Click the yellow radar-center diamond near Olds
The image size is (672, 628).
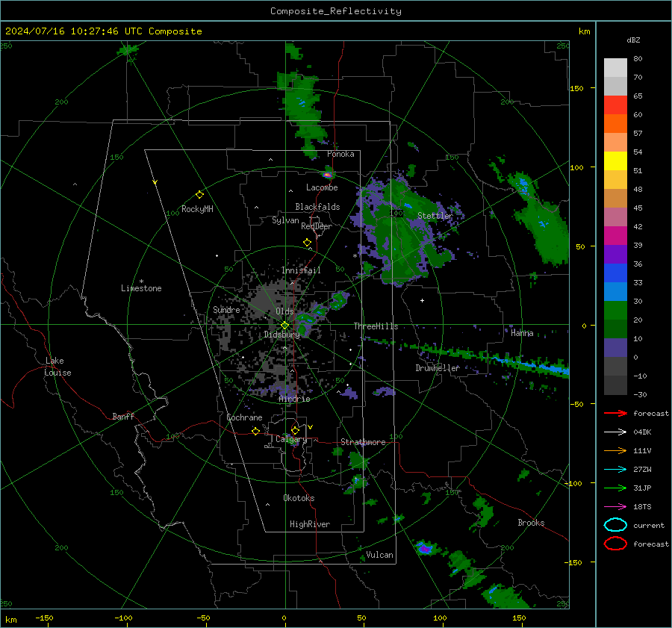click(284, 326)
